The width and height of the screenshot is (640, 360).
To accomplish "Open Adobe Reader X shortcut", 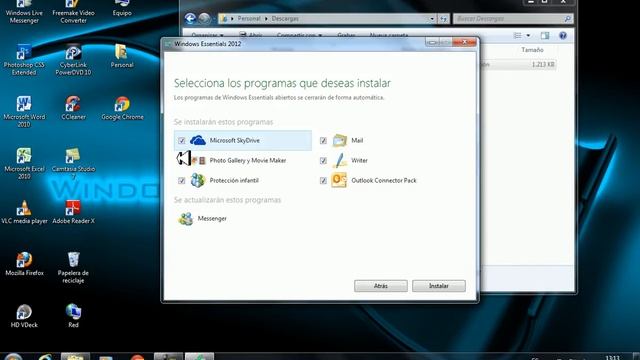I will pos(73,212).
